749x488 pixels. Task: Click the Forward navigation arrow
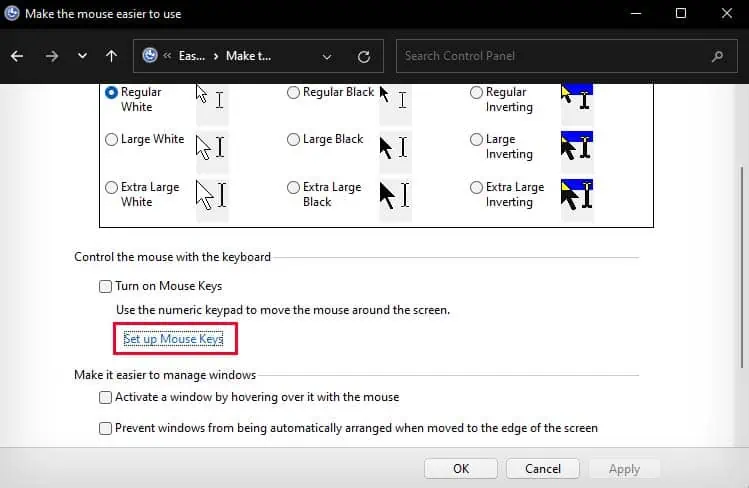(x=51, y=57)
